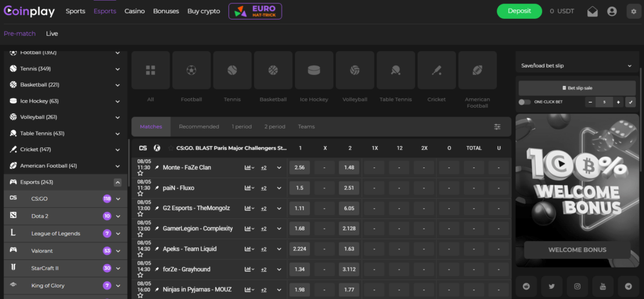The height and width of the screenshot is (299, 644).
Task: Switch to the Teams tab
Action: click(306, 127)
